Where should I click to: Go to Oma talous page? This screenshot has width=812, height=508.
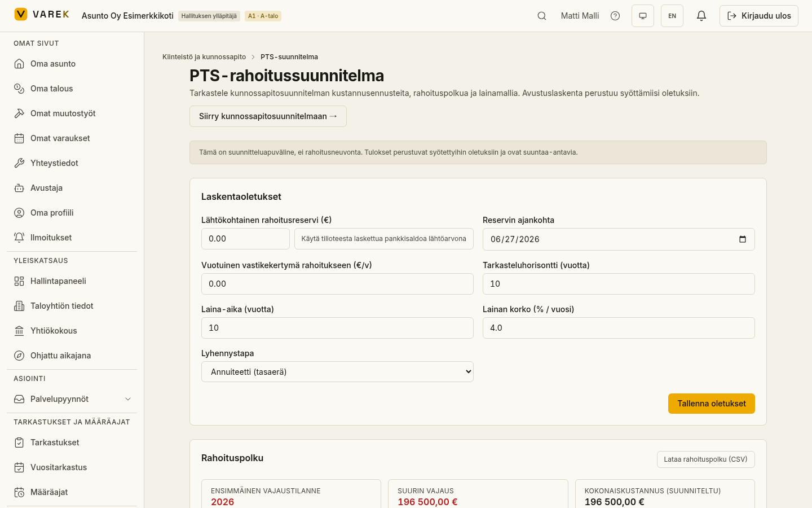(72, 89)
